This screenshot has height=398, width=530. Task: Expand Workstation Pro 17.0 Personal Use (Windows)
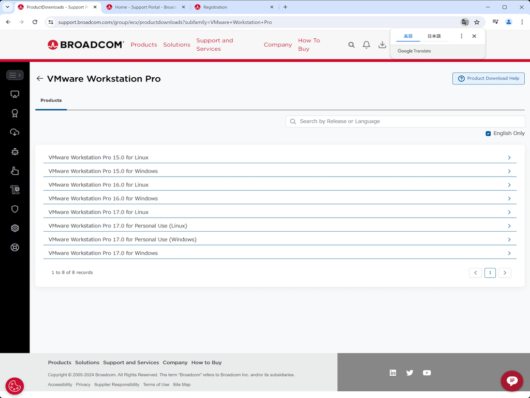point(280,239)
